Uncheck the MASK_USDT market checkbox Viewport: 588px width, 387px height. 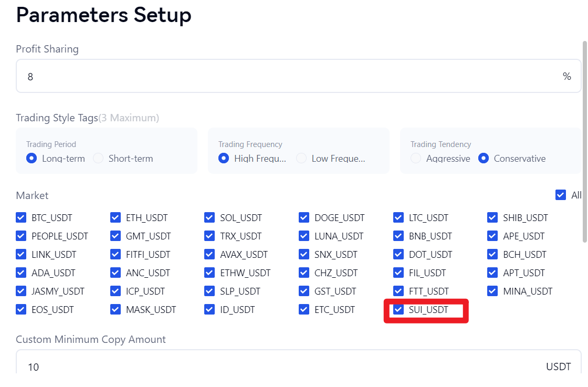(115, 310)
